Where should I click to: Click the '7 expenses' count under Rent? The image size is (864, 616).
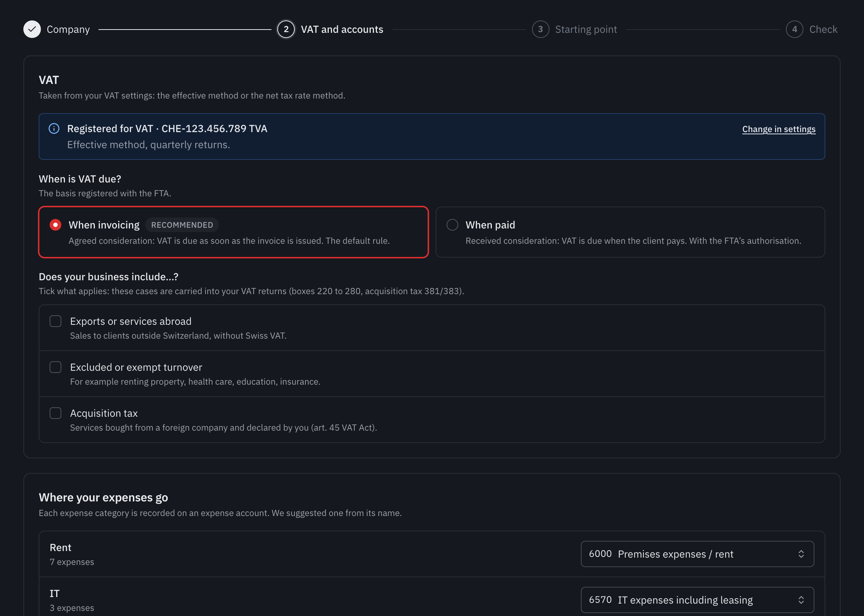[72, 562]
